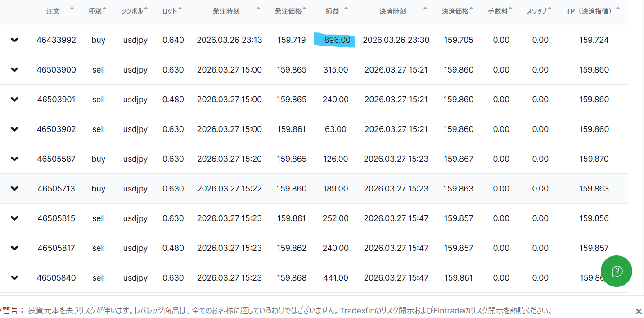Viewport: 644px width, 318px height.
Task: Click the 0.640 lot size cell
Action: (x=173, y=40)
